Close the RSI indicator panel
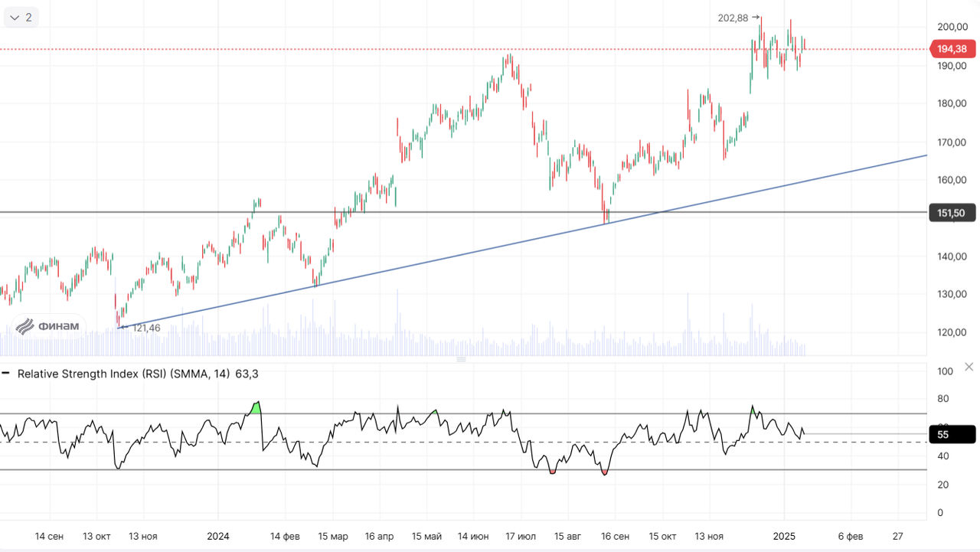 pyautogui.click(x=969, y=367)
